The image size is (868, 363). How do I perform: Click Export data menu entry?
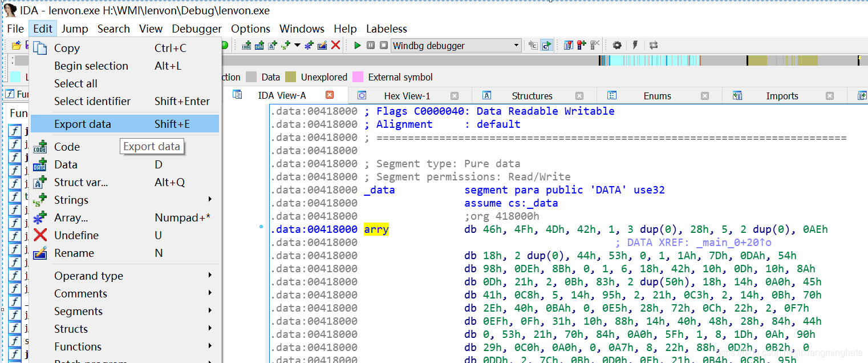125,124
